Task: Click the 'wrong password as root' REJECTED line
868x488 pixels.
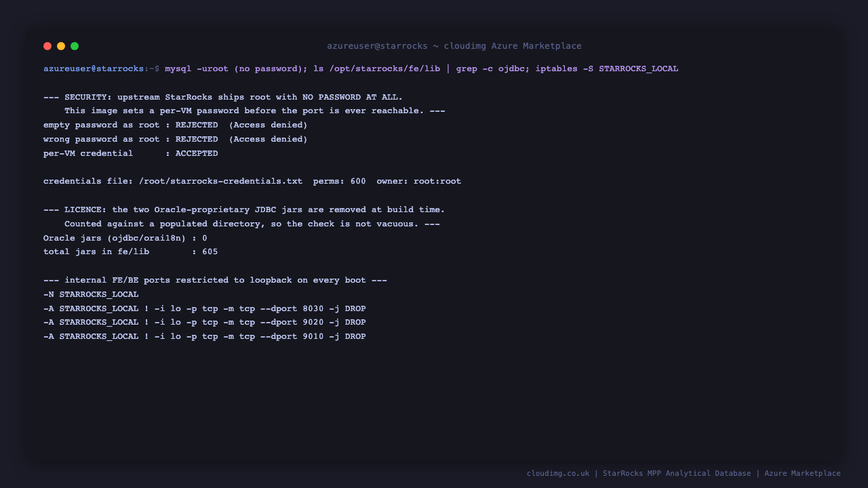Action: click(x=176, y=140)
